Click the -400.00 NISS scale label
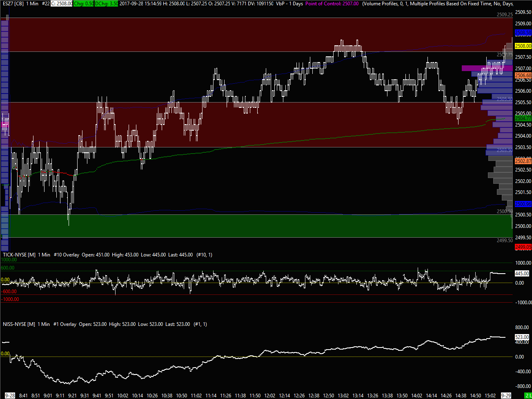The image size is (532, 399). pos(522,372)
